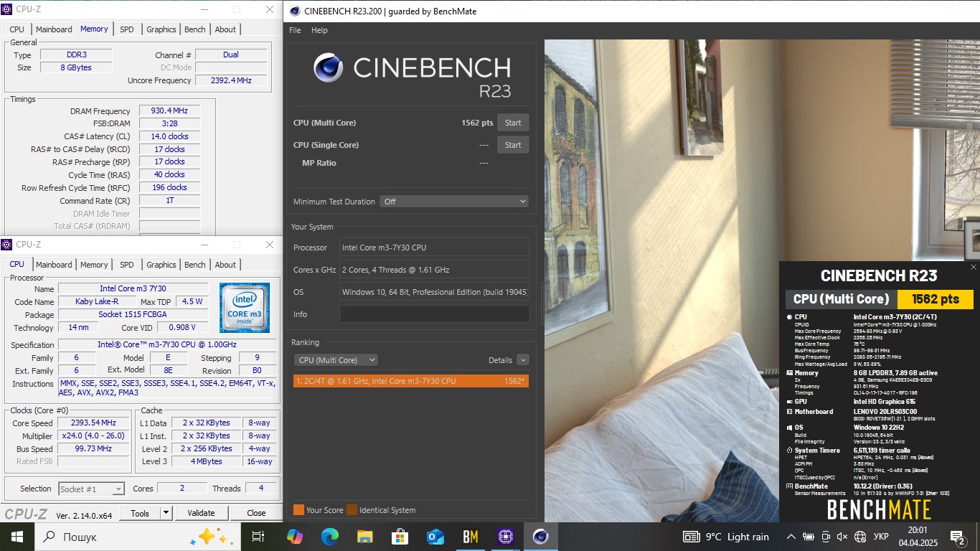
Task: Click the GPU icon in BenchMate panel
Action: point(789,402)
